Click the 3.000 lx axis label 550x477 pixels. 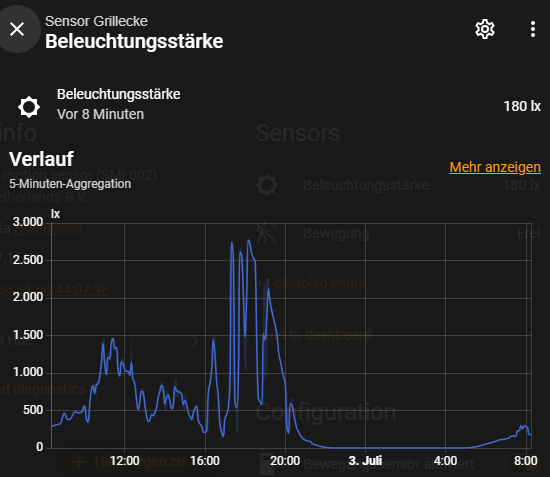click(28, 222)
